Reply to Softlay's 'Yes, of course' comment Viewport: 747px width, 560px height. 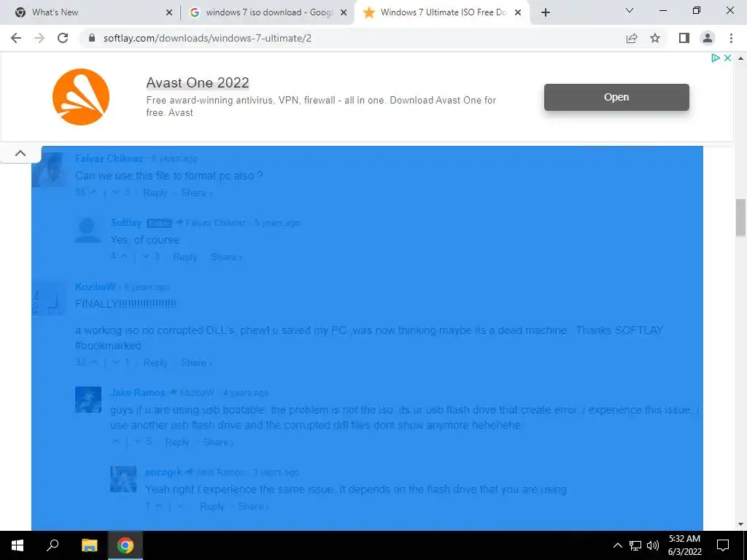coord(185,257)
